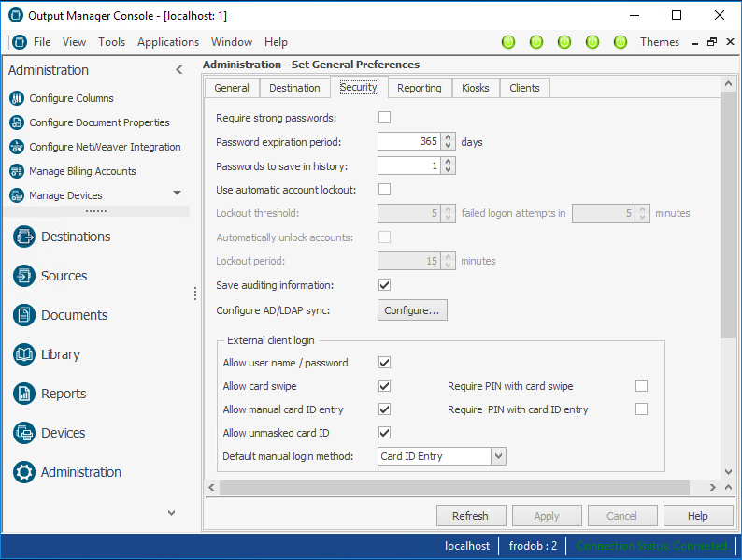
Task: Toggle Use automatic account lockout checkbox
Action: tap(385, 190)
